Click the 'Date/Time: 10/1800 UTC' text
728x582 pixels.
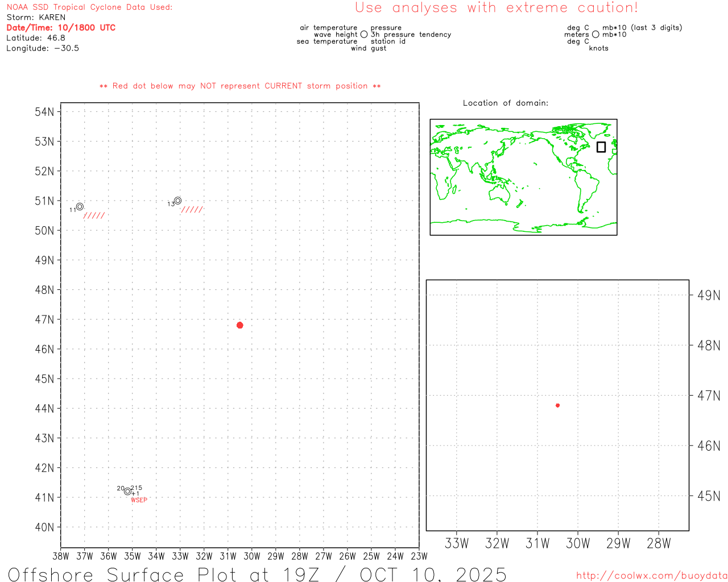(61, 27)
